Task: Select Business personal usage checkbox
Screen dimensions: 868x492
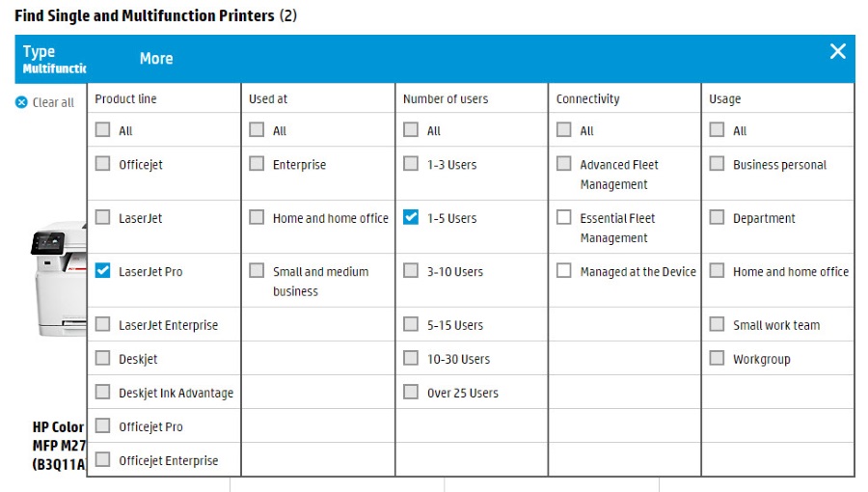Action: coord(718,164)
